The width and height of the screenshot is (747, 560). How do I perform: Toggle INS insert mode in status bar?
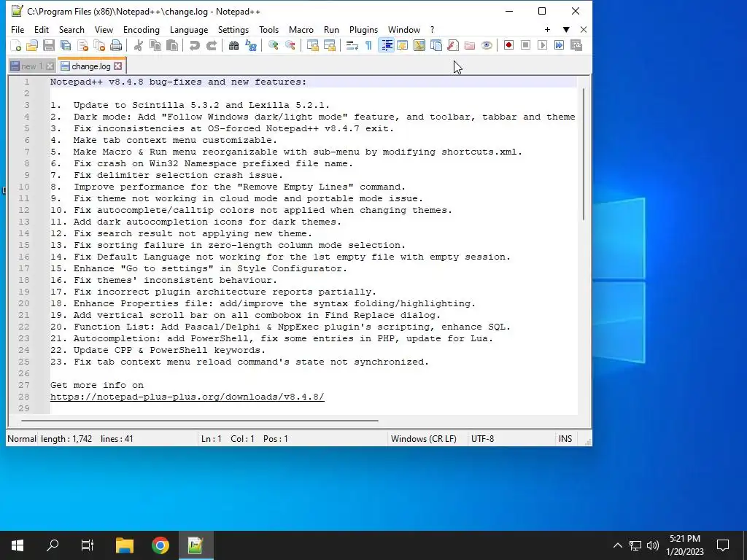(x=565, y=438)
